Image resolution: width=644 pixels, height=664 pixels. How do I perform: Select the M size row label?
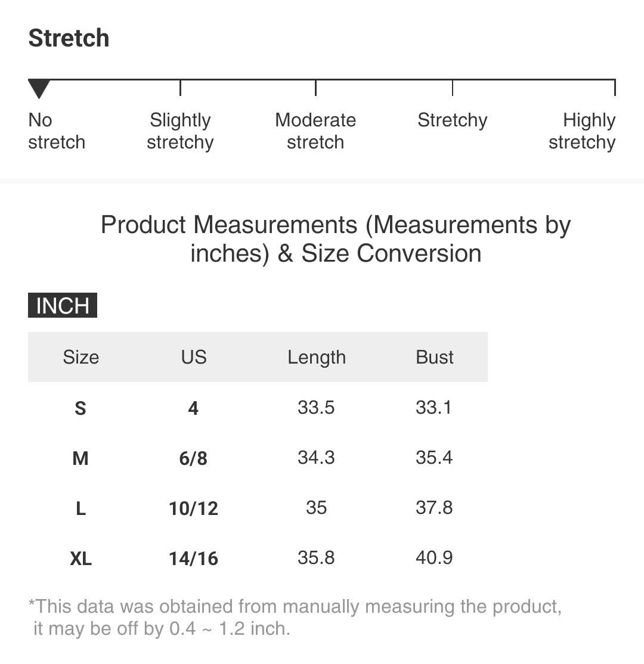click(80, 458)
